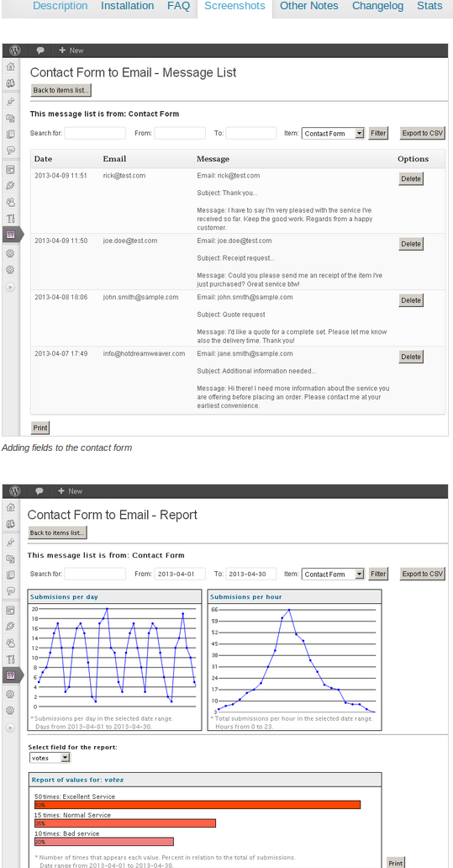Open Dashboard home icon in Message List sidebar
This screenshot has width=453, height=868.
(11, 67)
